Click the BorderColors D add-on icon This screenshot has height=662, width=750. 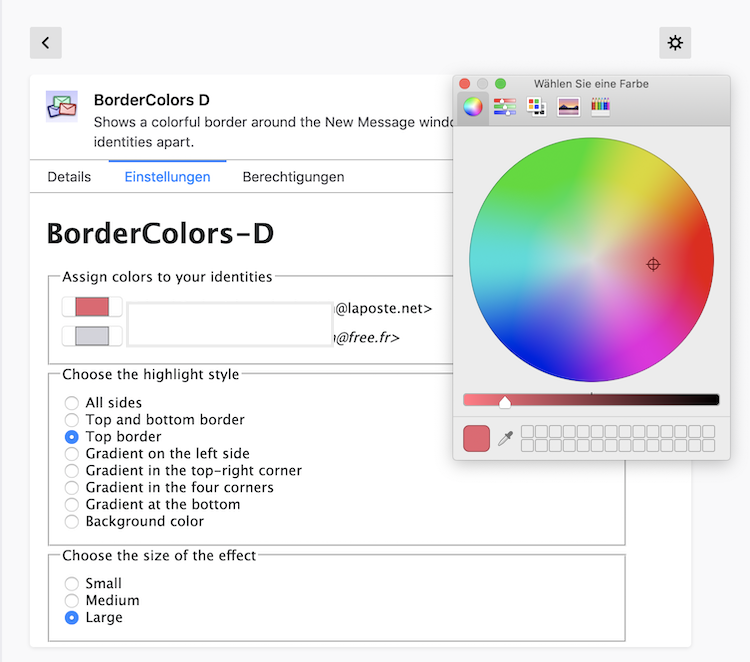click(62, 106)
